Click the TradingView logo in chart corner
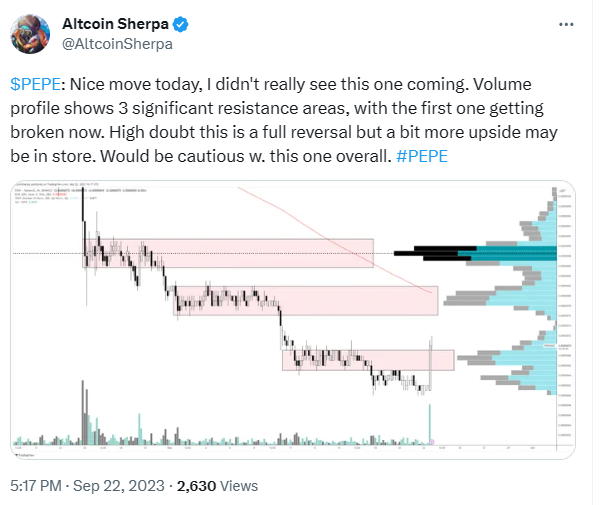This screenshot has height=505, width=601. point(25,455)
